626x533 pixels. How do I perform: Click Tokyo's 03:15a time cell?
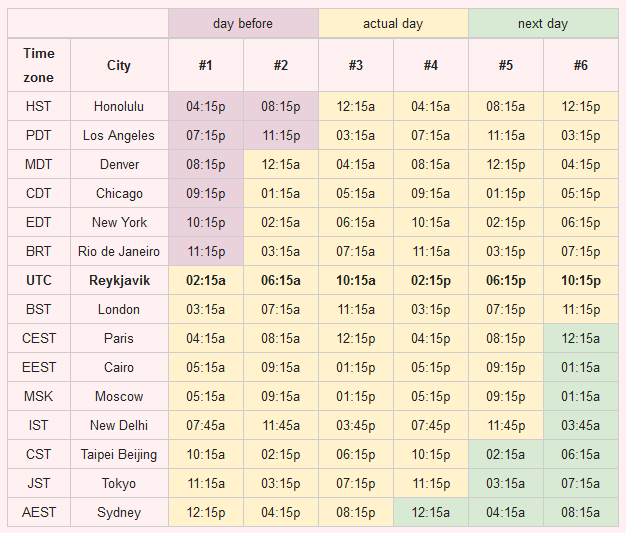[x=506, y=483]
